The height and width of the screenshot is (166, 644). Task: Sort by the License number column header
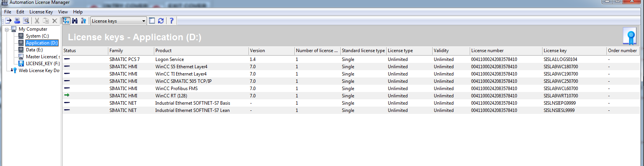pos(506,50)
